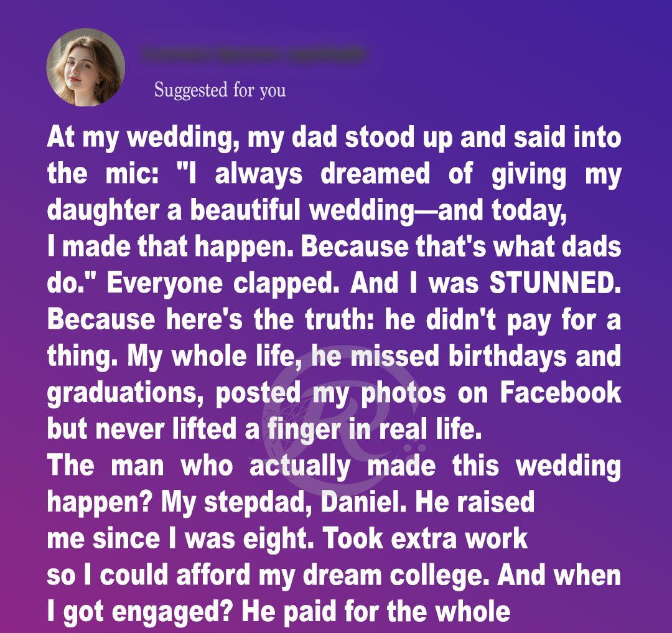
Task: Click the word "STUNNED" in the post
Action: [x=555, y=283]
